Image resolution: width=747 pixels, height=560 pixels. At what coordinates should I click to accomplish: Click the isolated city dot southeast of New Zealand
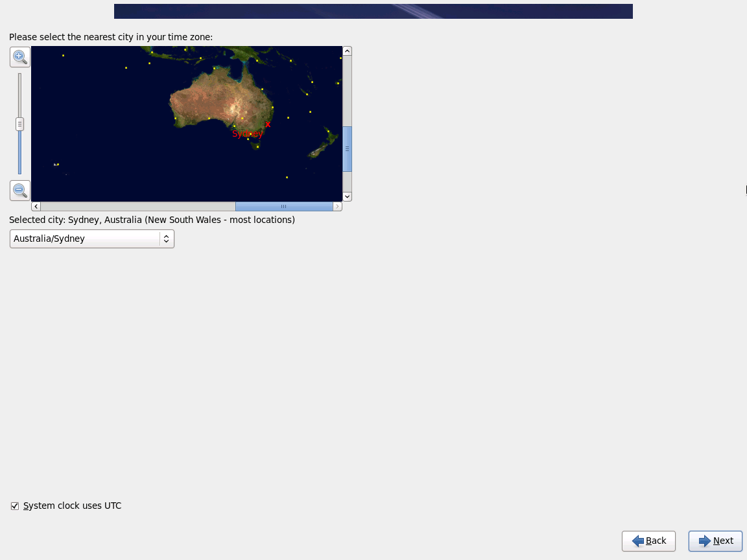pyautogui.click(x=287, y=177)
